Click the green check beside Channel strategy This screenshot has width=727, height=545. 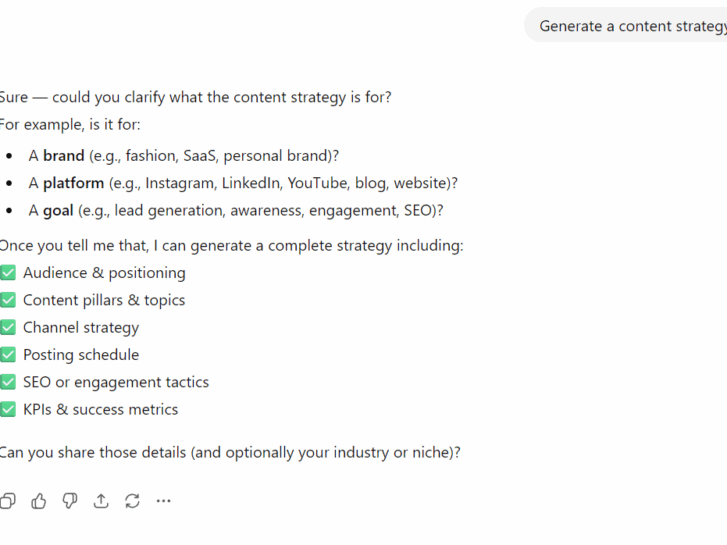(8, 327)
